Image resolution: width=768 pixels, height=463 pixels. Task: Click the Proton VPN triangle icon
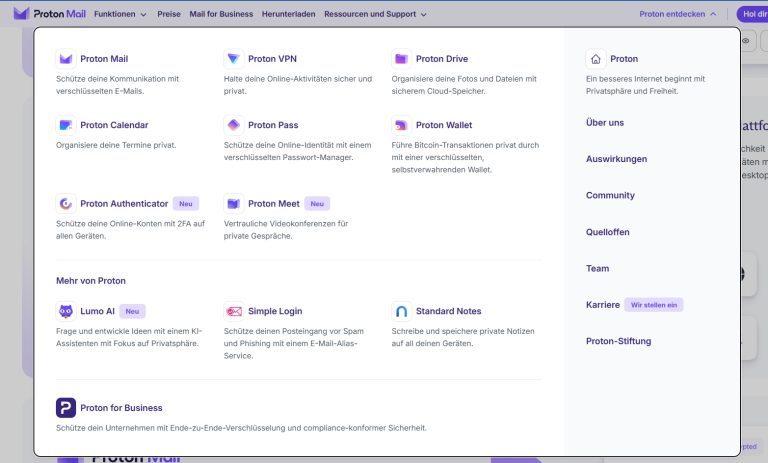click(234, 59)
